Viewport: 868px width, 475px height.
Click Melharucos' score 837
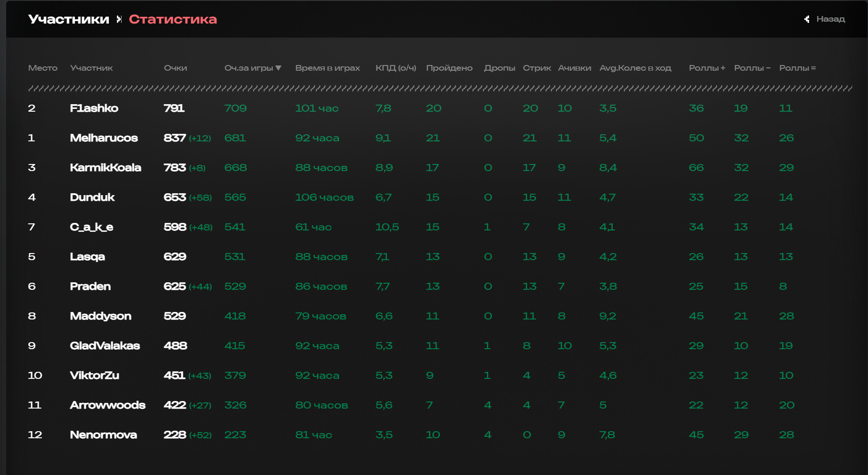tap(175, 138)
